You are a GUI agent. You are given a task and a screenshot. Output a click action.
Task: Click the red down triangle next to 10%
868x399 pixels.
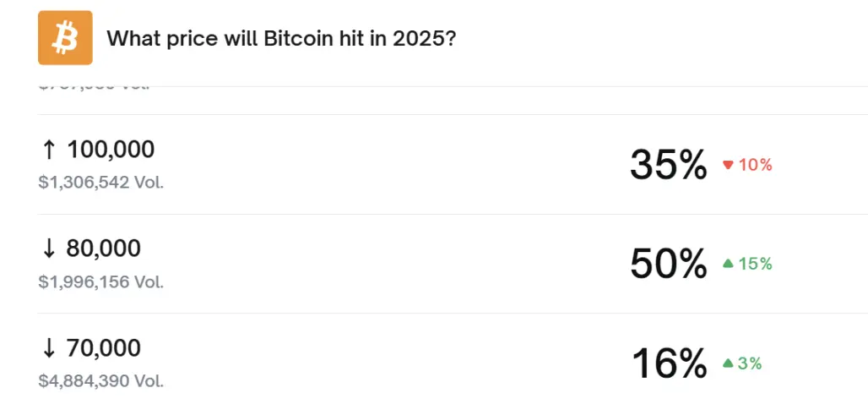tap(728, 165)
